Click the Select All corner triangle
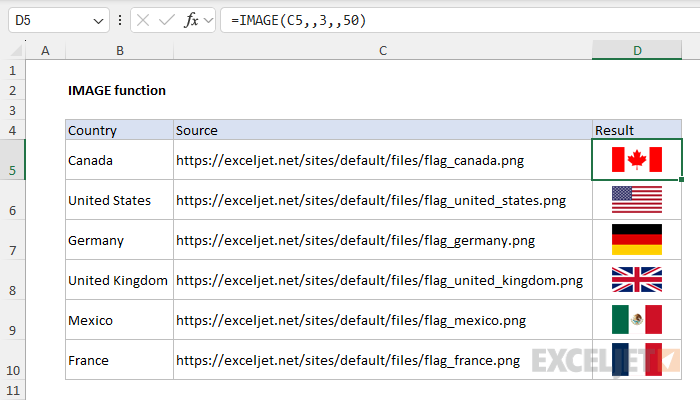This screenshot has height=400, width=700. click(16, 50)
